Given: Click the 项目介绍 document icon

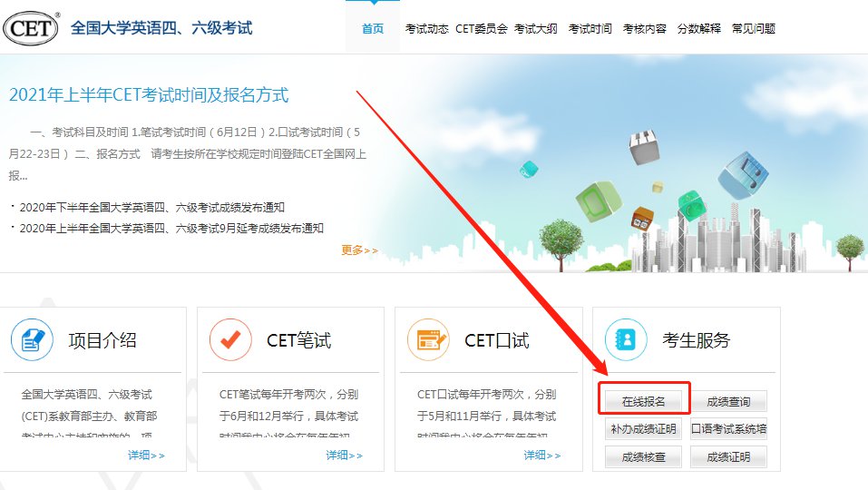Looking at the screenshot, I should tap(32, 340).
